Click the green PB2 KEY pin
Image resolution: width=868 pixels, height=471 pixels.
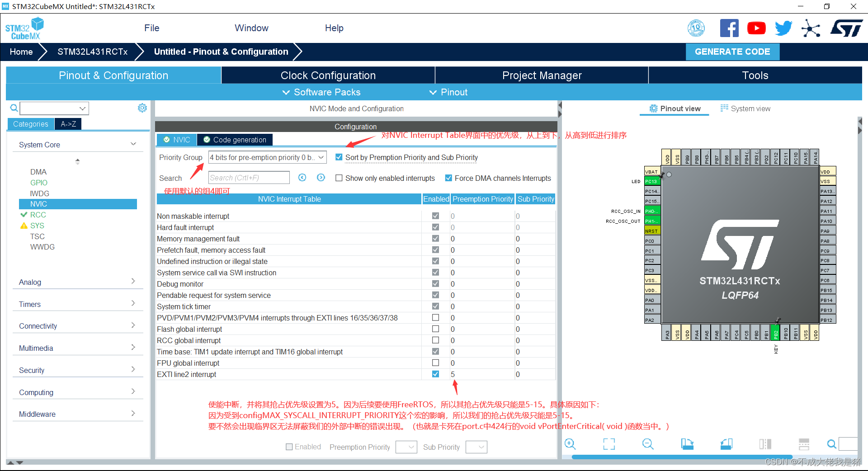pos(776,333)
